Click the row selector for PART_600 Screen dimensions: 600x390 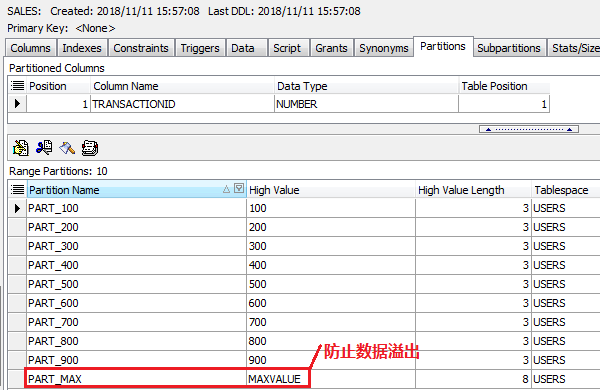(x=17, y=303)
